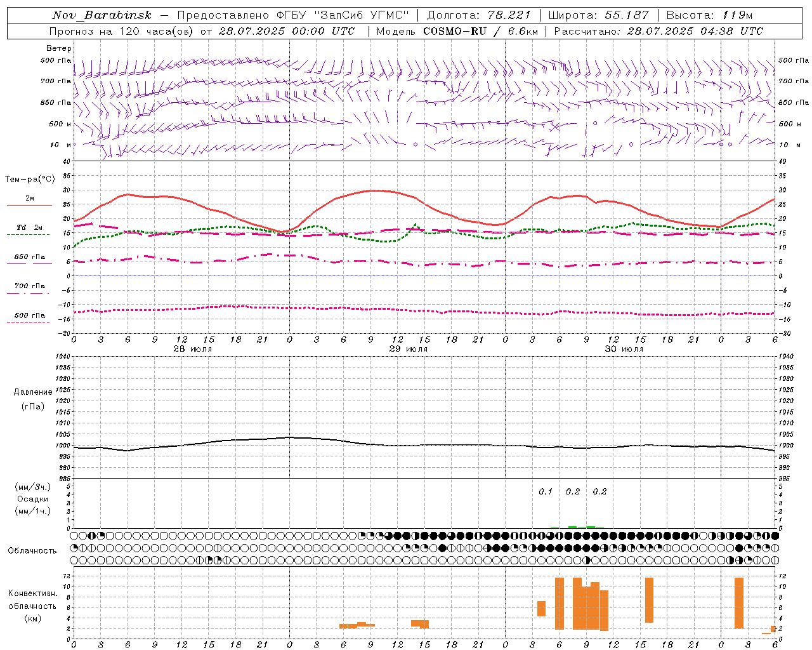Jump to the 29 июля date label
This screenshot has width=812, height=650.
tap(408, 349)
